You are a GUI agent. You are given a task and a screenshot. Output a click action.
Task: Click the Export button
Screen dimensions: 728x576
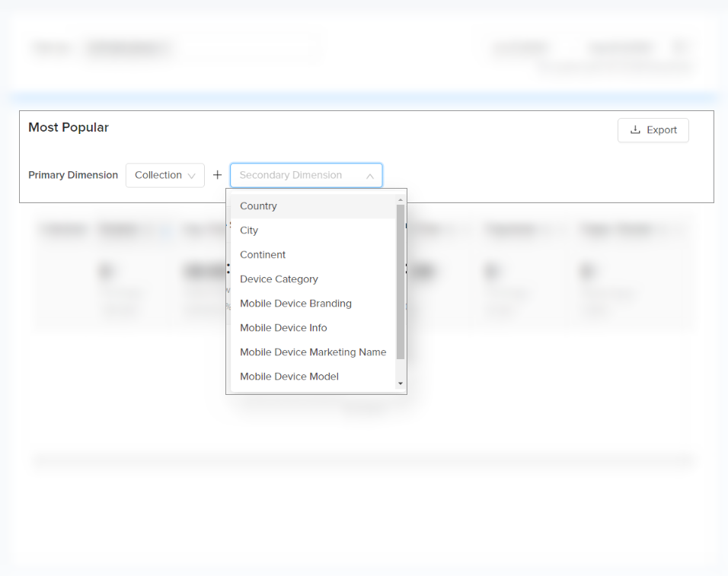tap(653, 130)
